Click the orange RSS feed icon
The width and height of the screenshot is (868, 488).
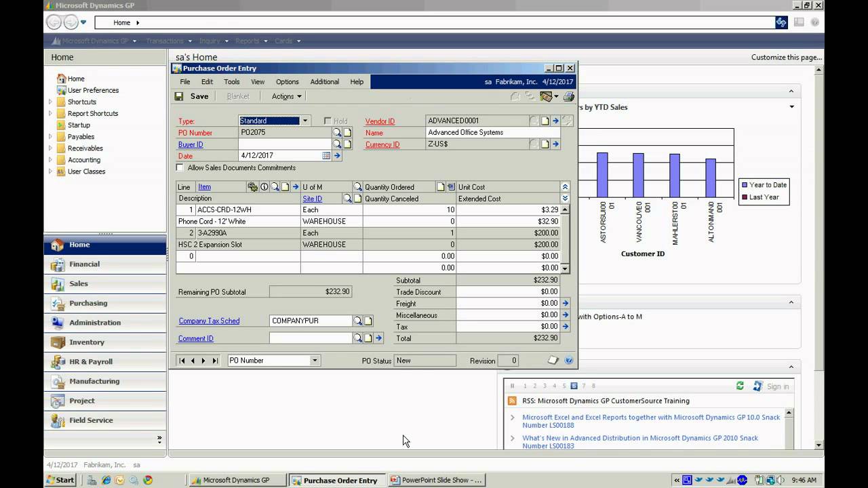[513, 401]
